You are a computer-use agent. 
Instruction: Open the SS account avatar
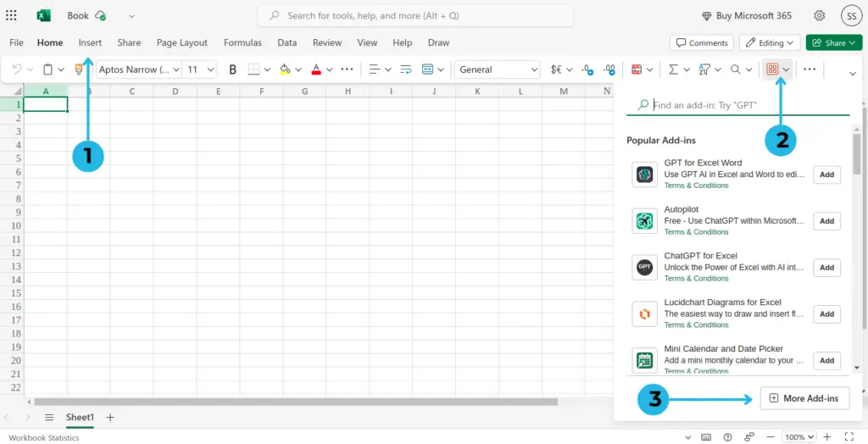tap(851, 15)
